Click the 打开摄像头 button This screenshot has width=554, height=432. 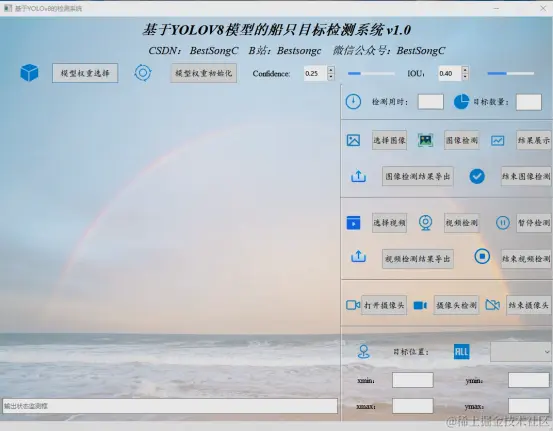click(384, 305)
